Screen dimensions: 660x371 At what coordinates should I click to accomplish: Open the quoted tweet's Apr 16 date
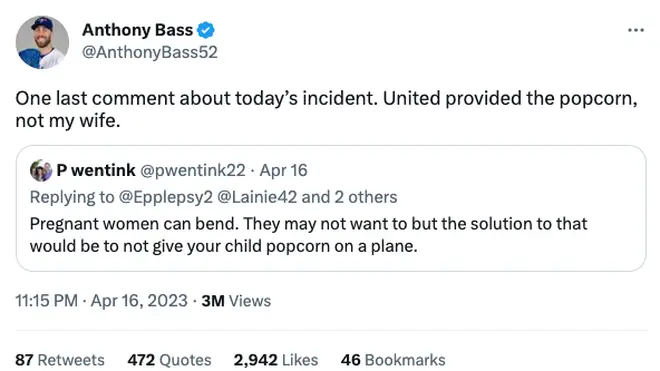click(x=283, y=171)
